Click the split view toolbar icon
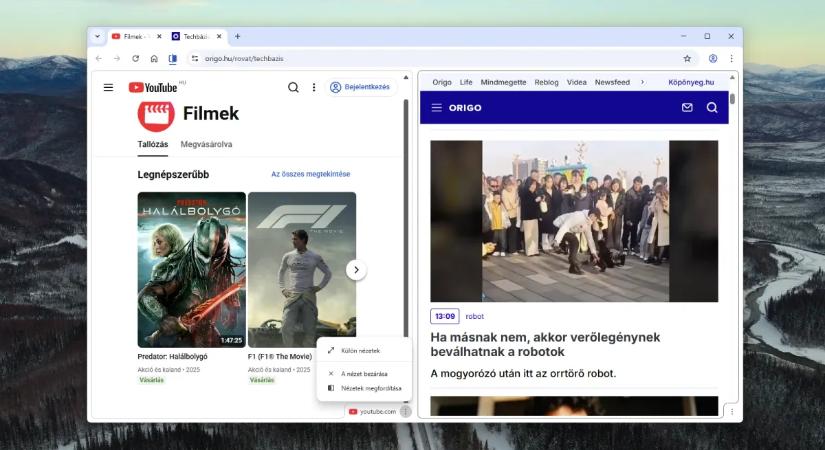Viewport: 825px width, 450px height. click(173, 58)
